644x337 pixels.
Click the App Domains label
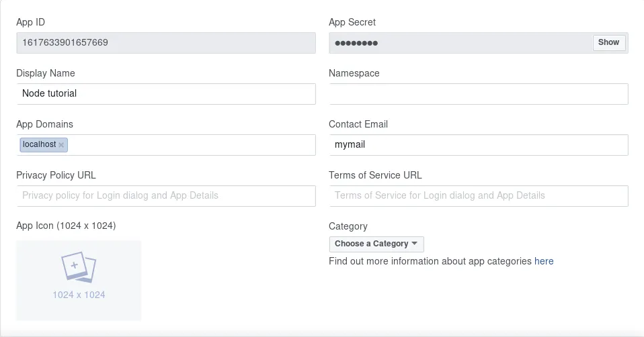click(x=45, y=124)
